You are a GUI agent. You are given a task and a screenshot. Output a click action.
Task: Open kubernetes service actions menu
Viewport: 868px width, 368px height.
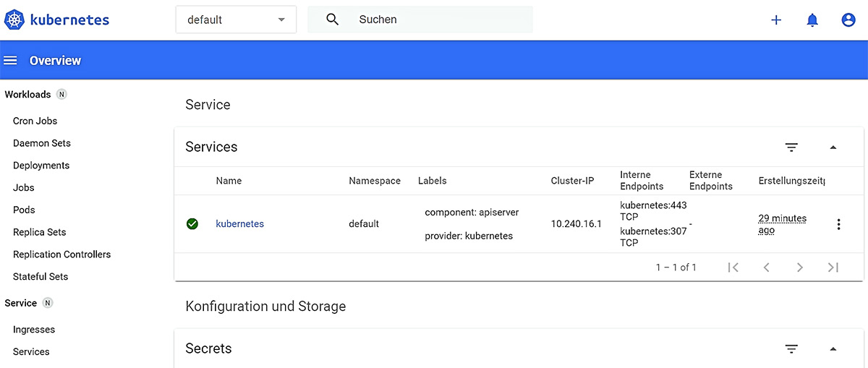pos(838,224)
